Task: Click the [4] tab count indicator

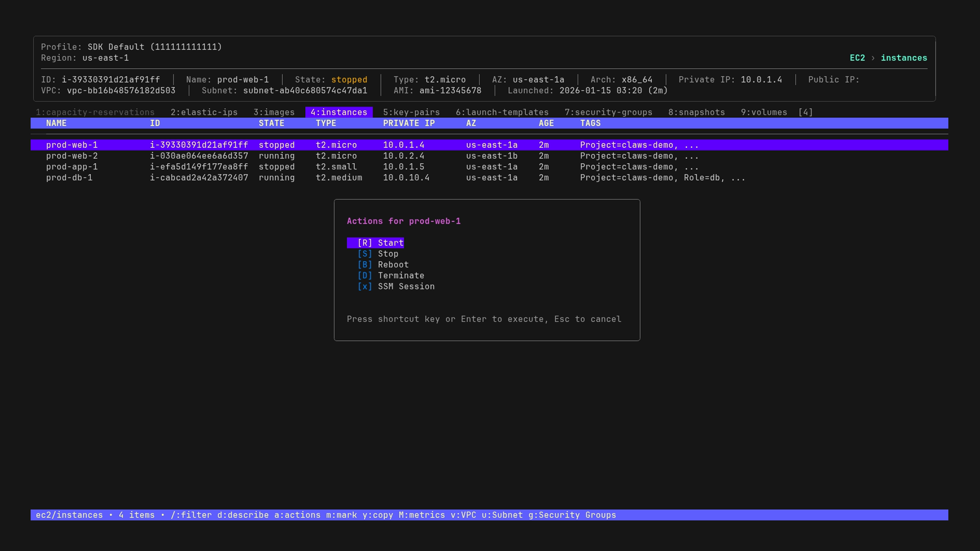Action: pyautogui.click(x=805, y=112)
